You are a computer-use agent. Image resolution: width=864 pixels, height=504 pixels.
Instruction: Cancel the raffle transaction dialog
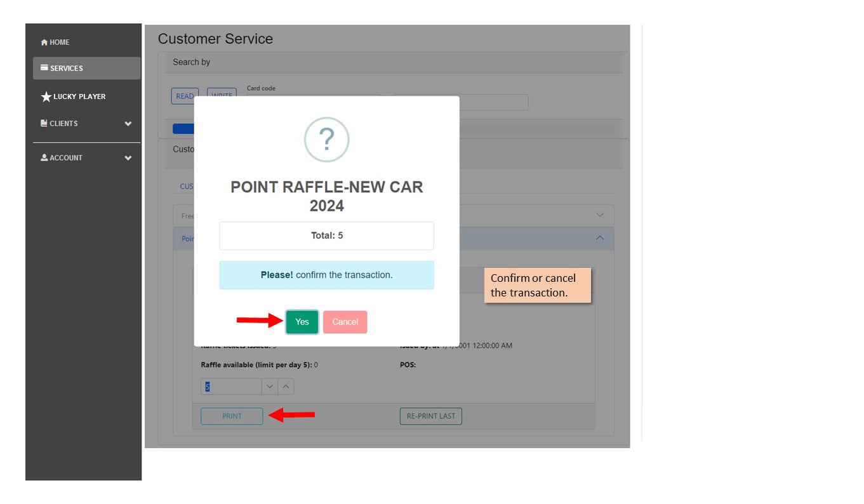345,322
